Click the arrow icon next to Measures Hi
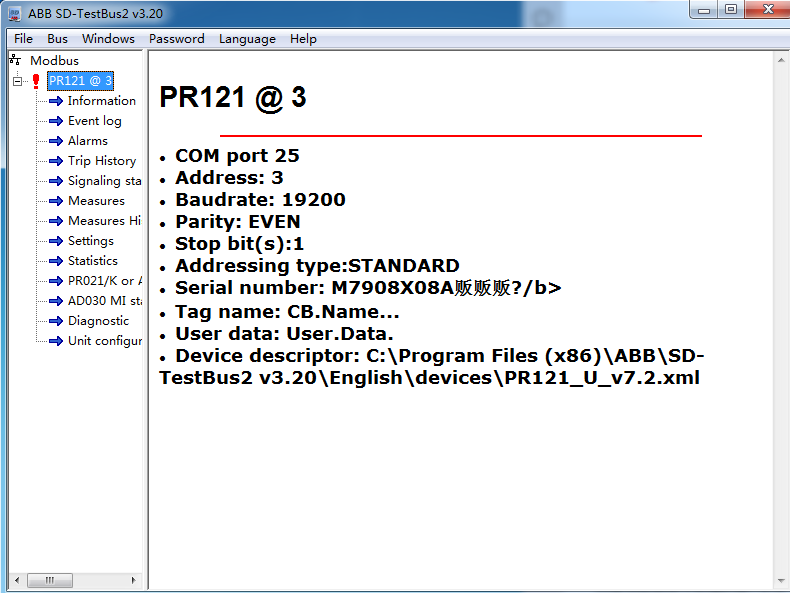The height and width of the screenshot is (593, 790). (56, 221)
